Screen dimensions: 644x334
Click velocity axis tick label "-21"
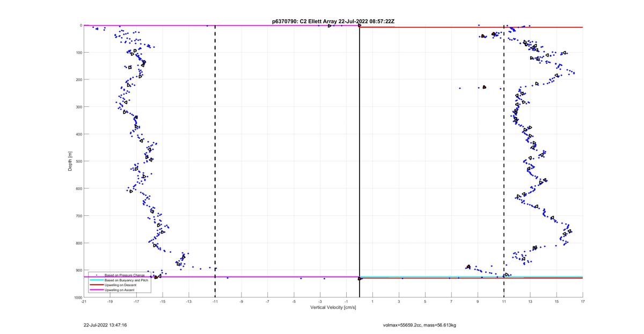pyautogui.click(x=84, y=302)
